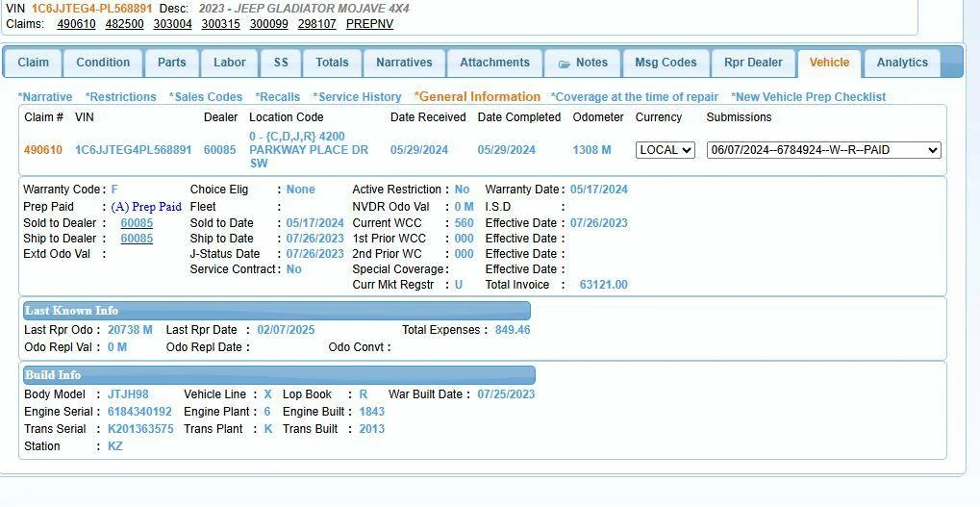Select Last Rpr Odo 20738 M
Viewport: 980px width, 507px height.
pyautogui.click(x=130, y=330)
